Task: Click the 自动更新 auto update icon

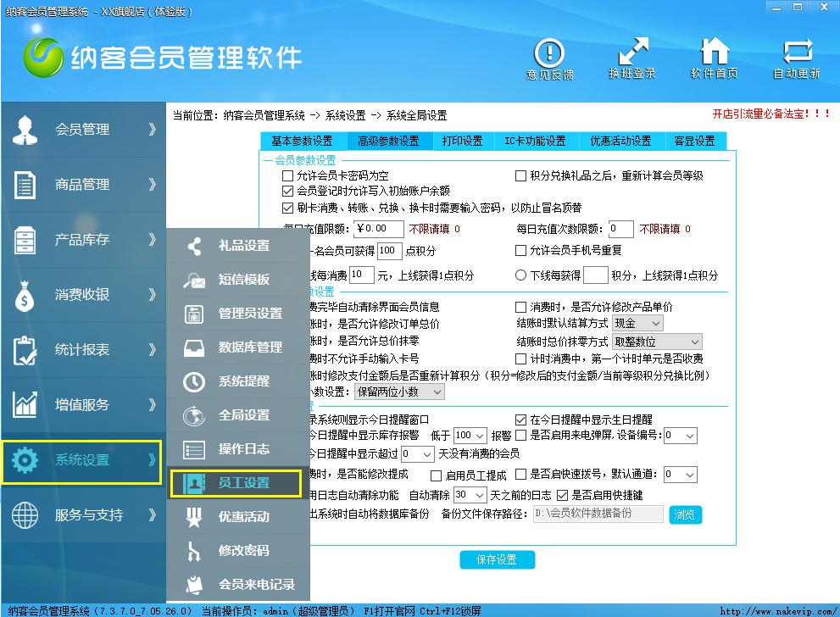Action: pos(796,53)
